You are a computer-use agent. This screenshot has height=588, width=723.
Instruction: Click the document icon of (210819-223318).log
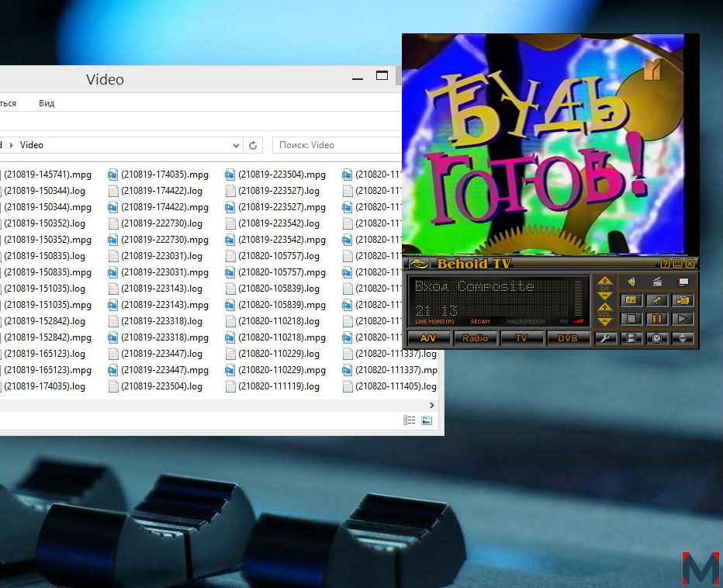click(113, 321)
